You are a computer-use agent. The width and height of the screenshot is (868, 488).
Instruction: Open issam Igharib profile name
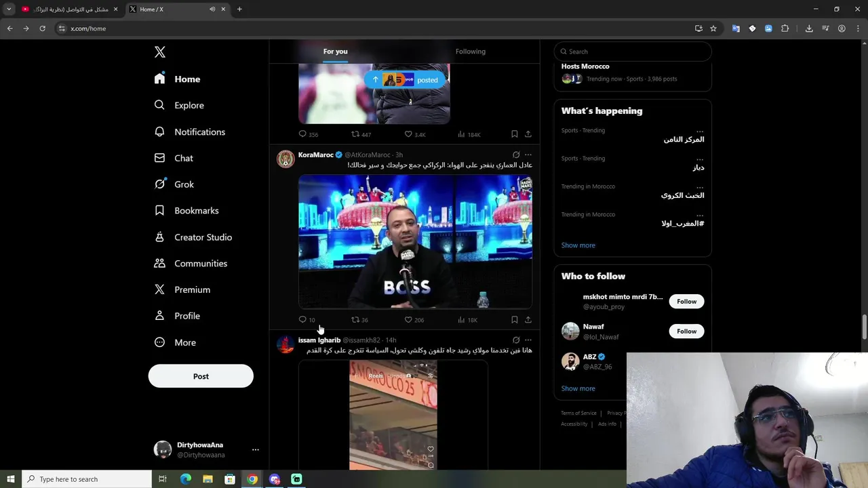(x=319, y=340)
